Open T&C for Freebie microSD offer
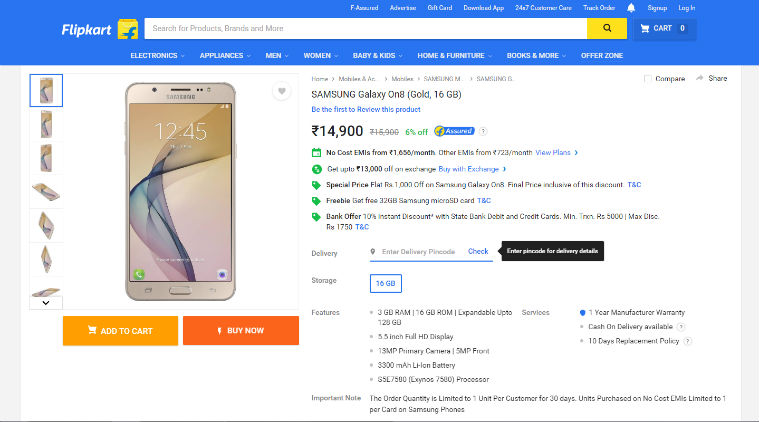Image resolution: width=759 pixels, height=422 pixels. [484, 200]
